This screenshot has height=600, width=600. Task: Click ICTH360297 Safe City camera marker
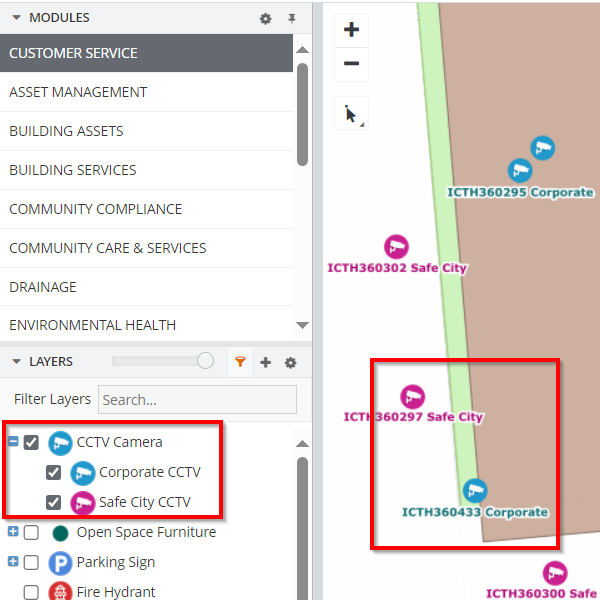412,397
